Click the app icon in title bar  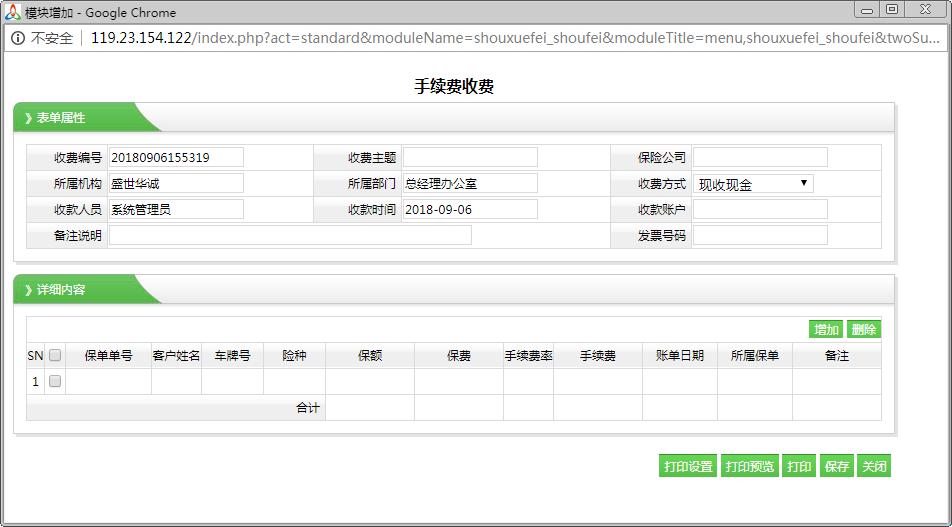coord(13,12)
